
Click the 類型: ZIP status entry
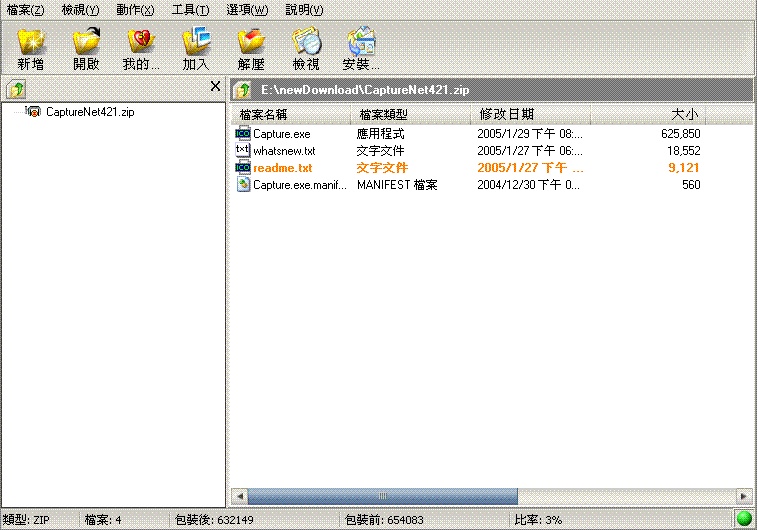[26, 520]
